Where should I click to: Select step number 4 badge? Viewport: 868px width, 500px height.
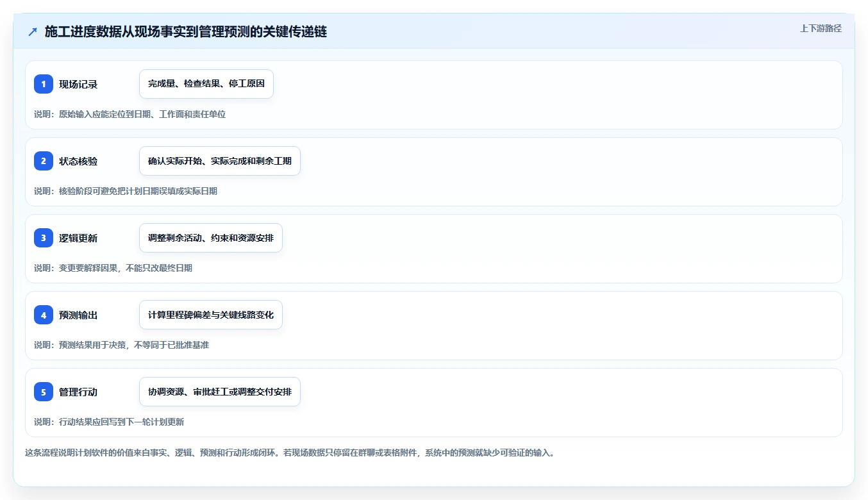[44, 315]
